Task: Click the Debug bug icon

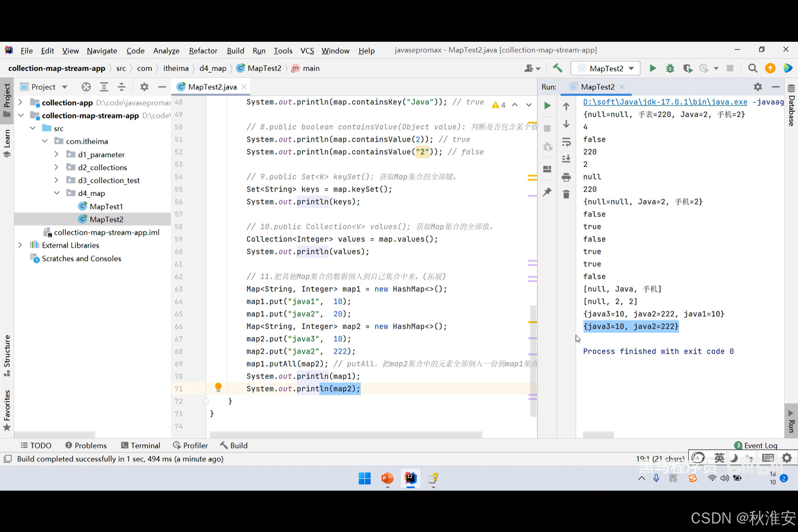Action: click(670, 68)
